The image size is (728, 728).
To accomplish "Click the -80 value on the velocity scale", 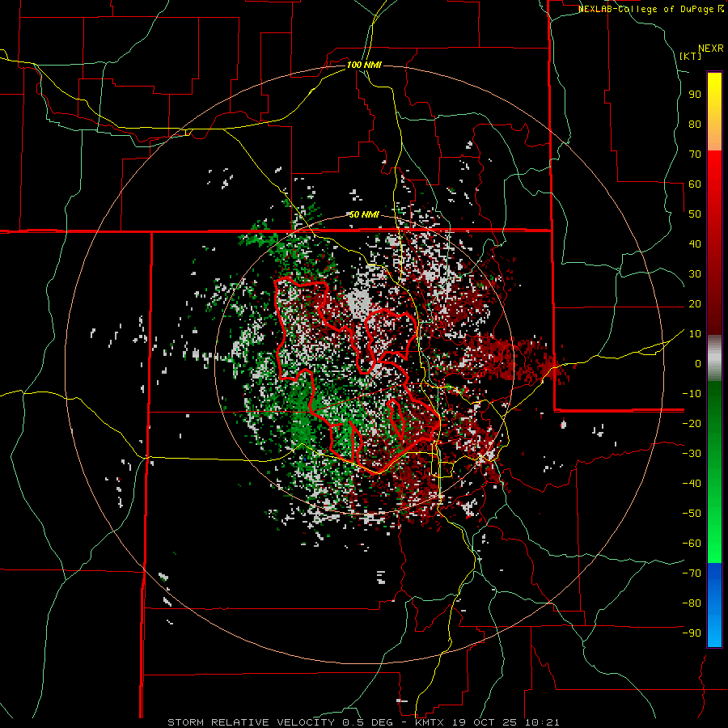I will (692, 603).
